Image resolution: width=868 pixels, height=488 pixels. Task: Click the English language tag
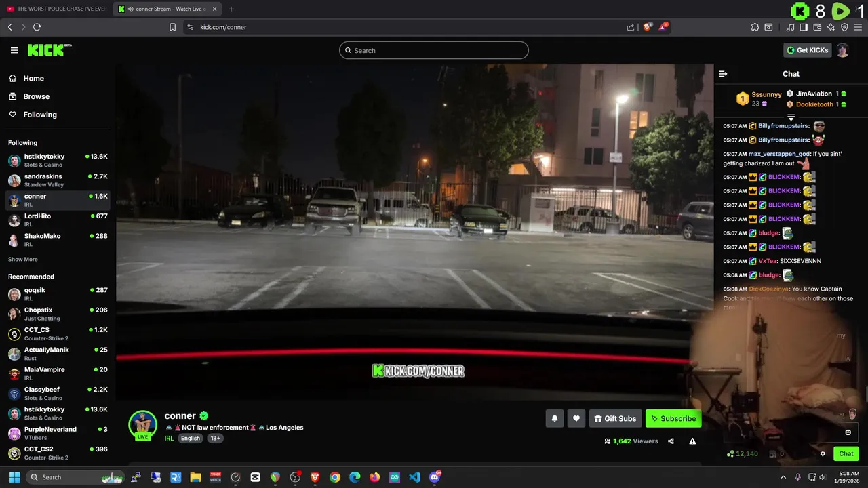point(191,439)
